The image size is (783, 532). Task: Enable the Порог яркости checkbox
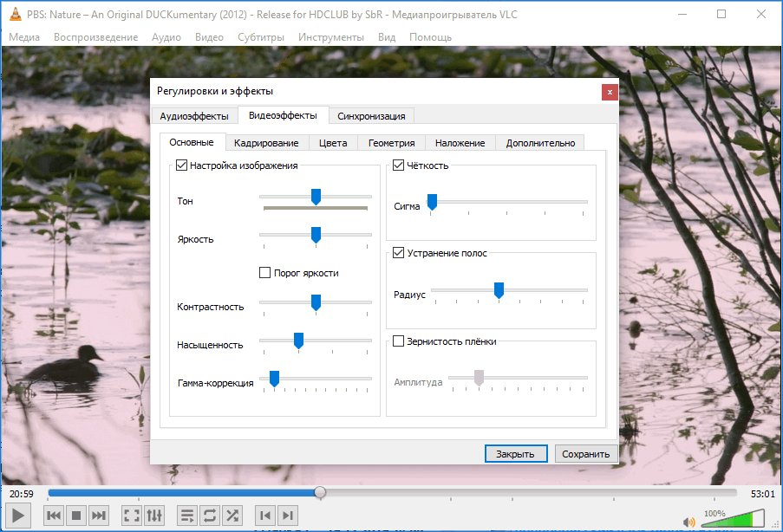265,273
